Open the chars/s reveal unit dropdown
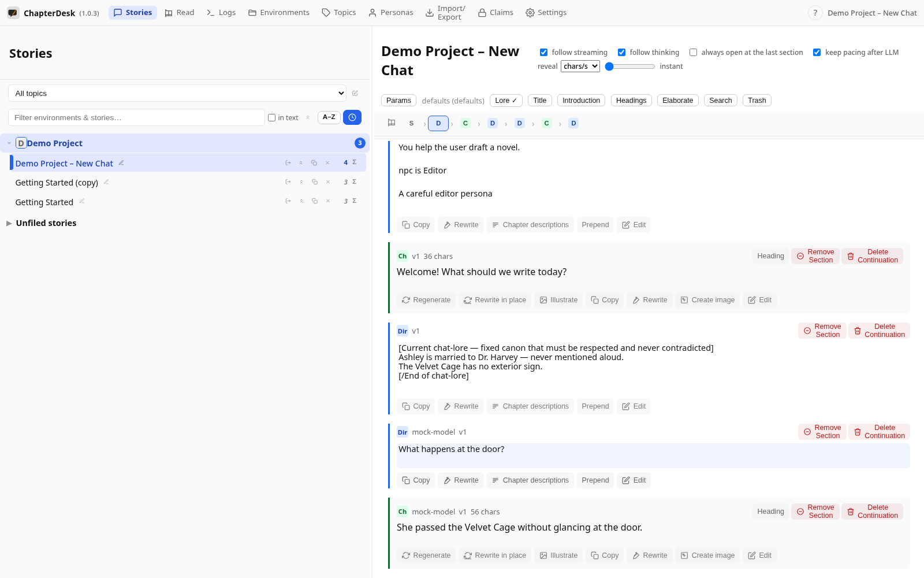This screenshot has width=924, height=578. (x=580, y=66)
